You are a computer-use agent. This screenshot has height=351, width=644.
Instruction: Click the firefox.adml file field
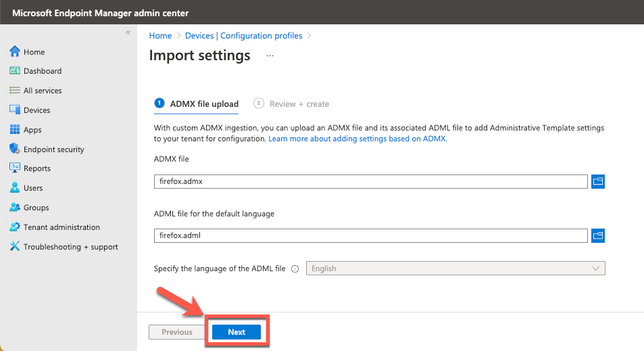tap(371, 235)
